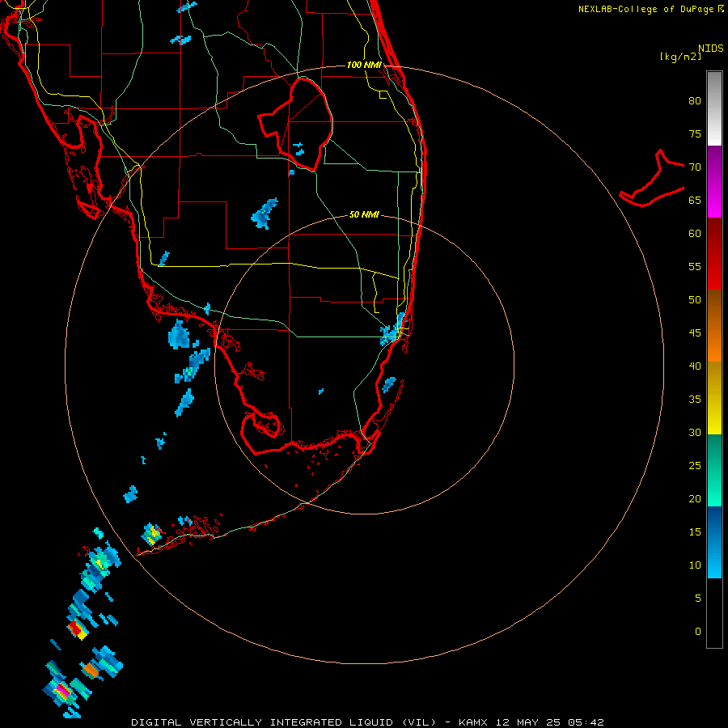
Task: Click the 60 value on the color scale
Action: coord(695,234)
